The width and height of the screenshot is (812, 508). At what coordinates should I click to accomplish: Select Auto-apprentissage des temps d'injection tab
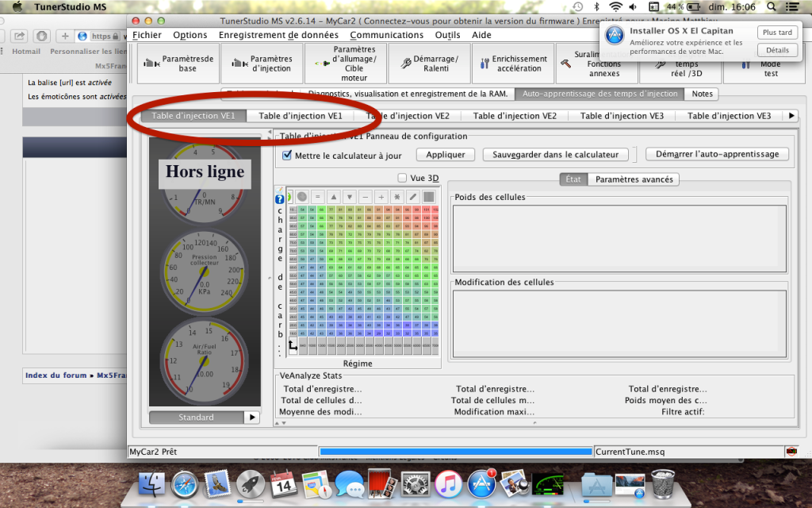[x=599, y=94]
